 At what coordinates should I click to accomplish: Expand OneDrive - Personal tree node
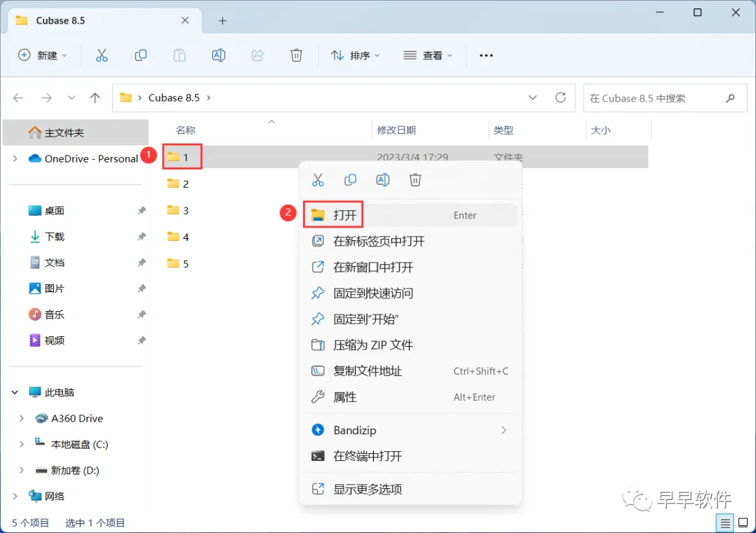15,158
